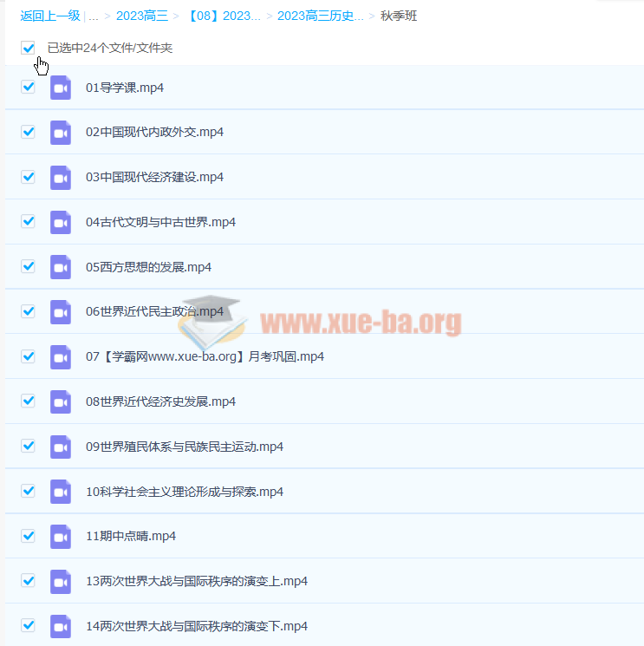Click video icon of 08世界近代经济史发展.mp4

[x=61, y=401]
